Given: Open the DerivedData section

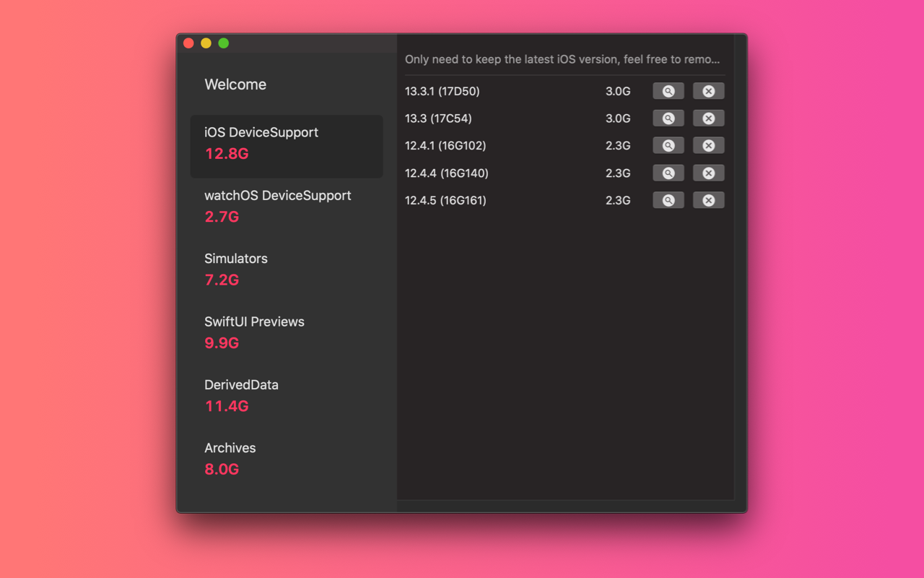Looking at the screenshot, I should [x=241, y=395].
